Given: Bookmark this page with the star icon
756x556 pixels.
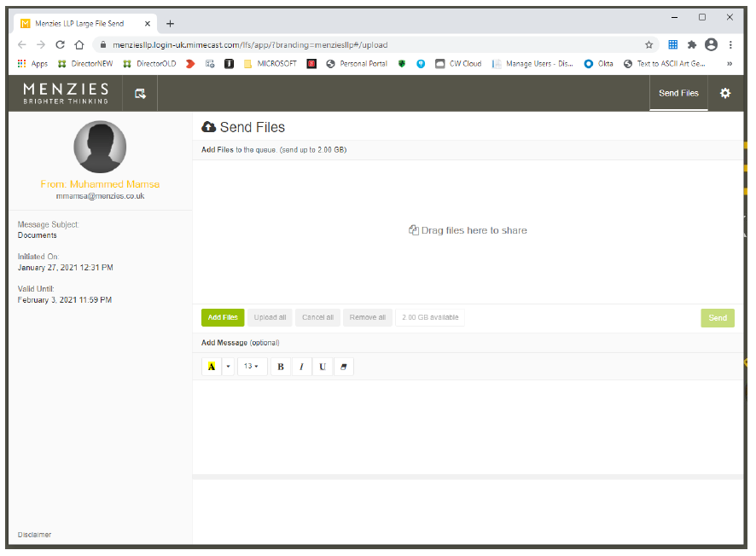Looking at the screenshot, I should click(648, 44).
